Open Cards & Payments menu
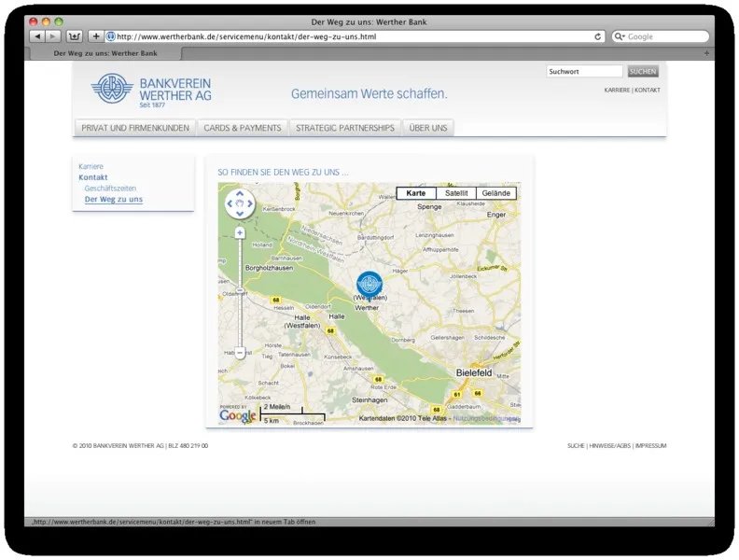Image resolution: width=739 pixels, height=560 pixels. 243,128
